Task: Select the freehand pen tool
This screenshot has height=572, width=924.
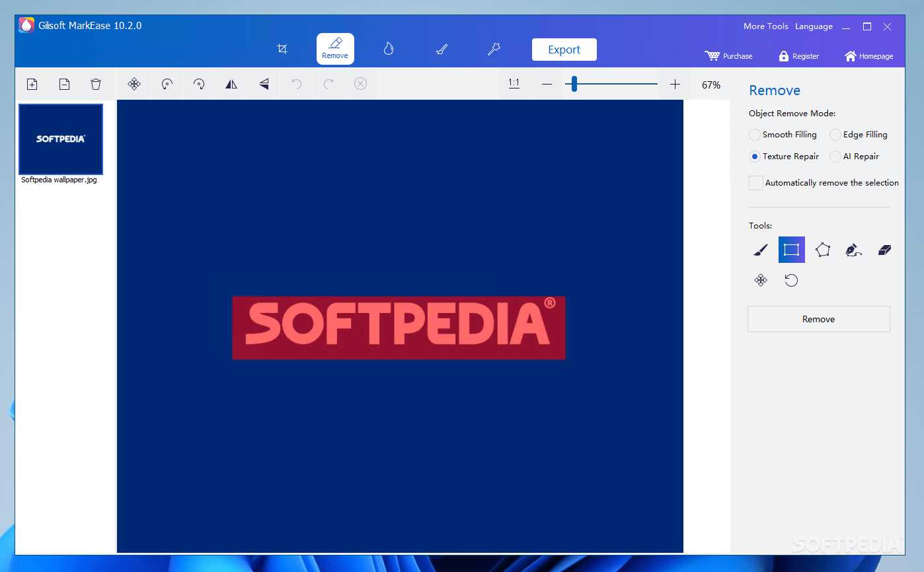Action: pyautogui.click(x=853, y=250)
